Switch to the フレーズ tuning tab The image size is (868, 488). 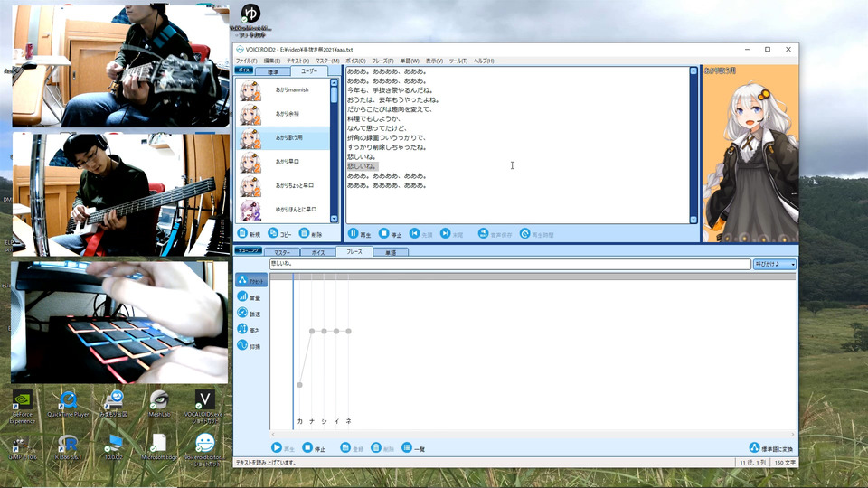(x=354, y=251)
